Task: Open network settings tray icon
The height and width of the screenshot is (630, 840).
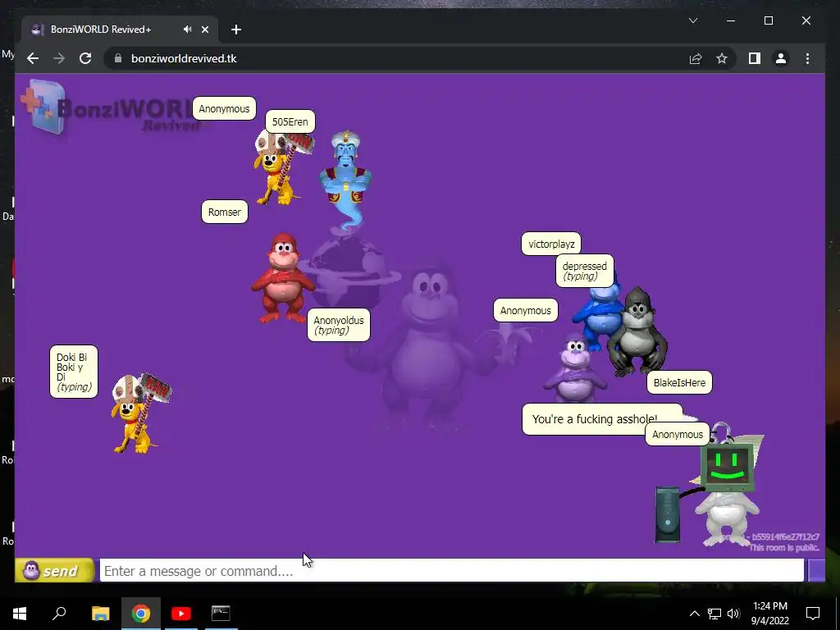Action: pos(714,614)
